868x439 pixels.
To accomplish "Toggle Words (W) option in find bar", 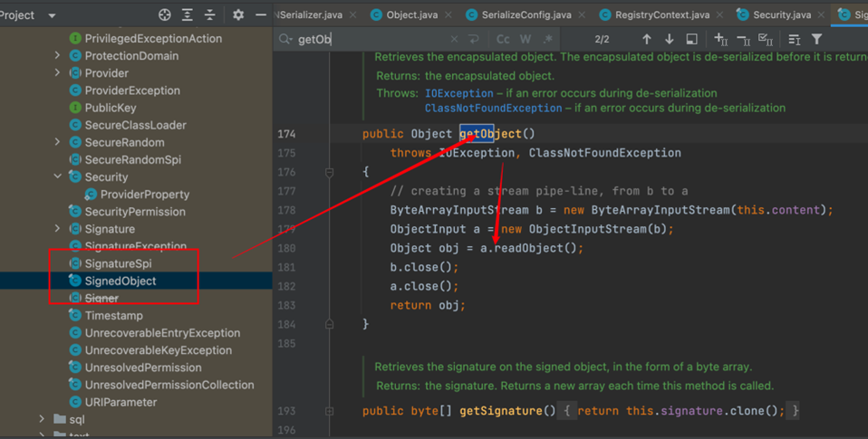I will click(526, 39).
